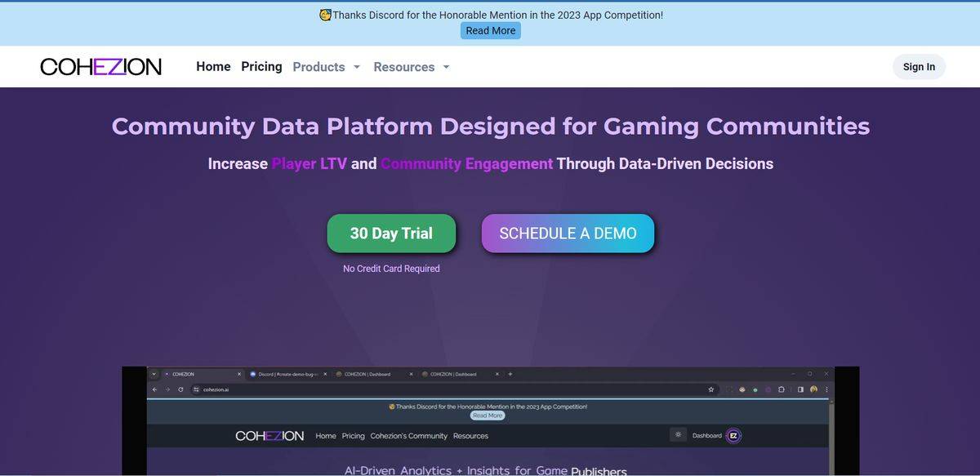The image size is (980, 476).
Task: Expand the Resources dropdown menu
Action: coord(411,67)
